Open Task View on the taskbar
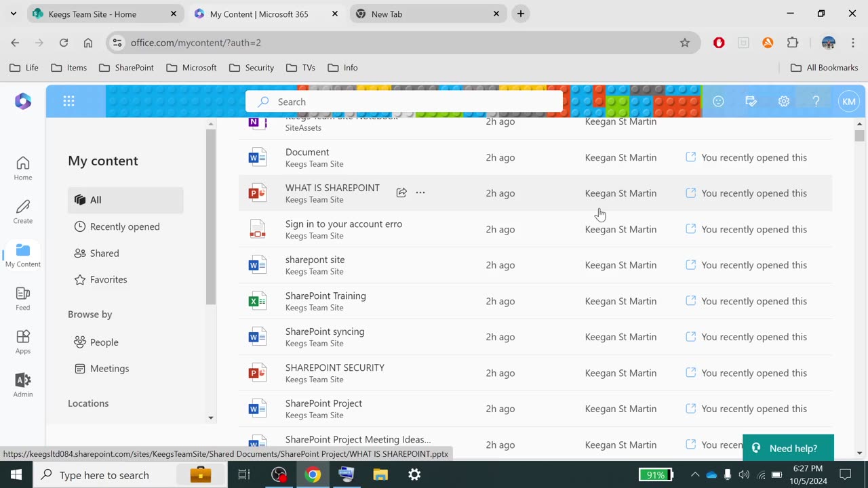 coord(244,474)
